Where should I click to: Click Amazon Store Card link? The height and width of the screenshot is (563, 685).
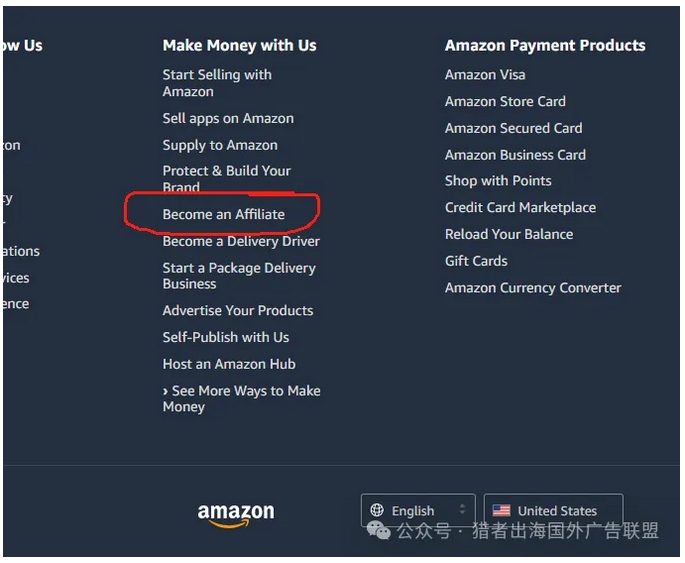(505, 101)
